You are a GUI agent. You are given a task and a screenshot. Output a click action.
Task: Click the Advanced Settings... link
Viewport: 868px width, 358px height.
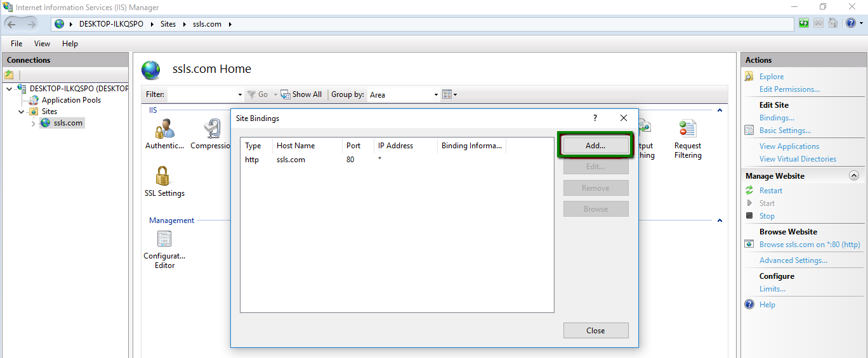[x=793, y=260]
